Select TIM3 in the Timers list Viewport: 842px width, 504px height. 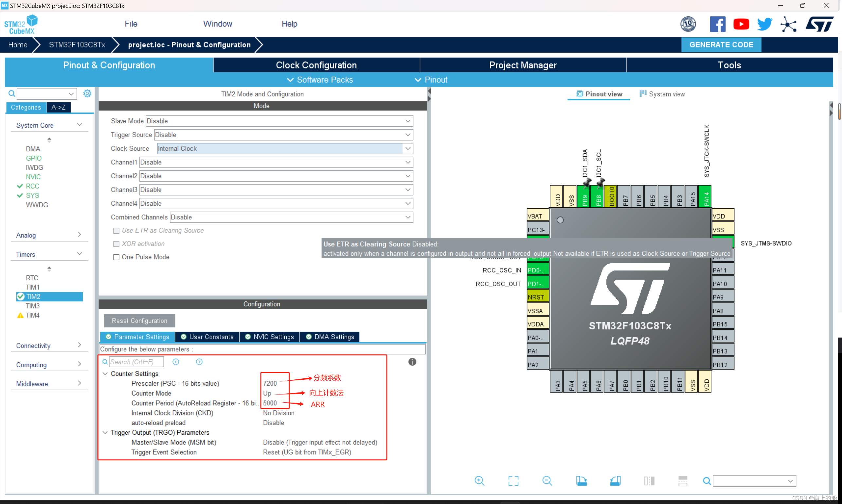pos(33,306)
